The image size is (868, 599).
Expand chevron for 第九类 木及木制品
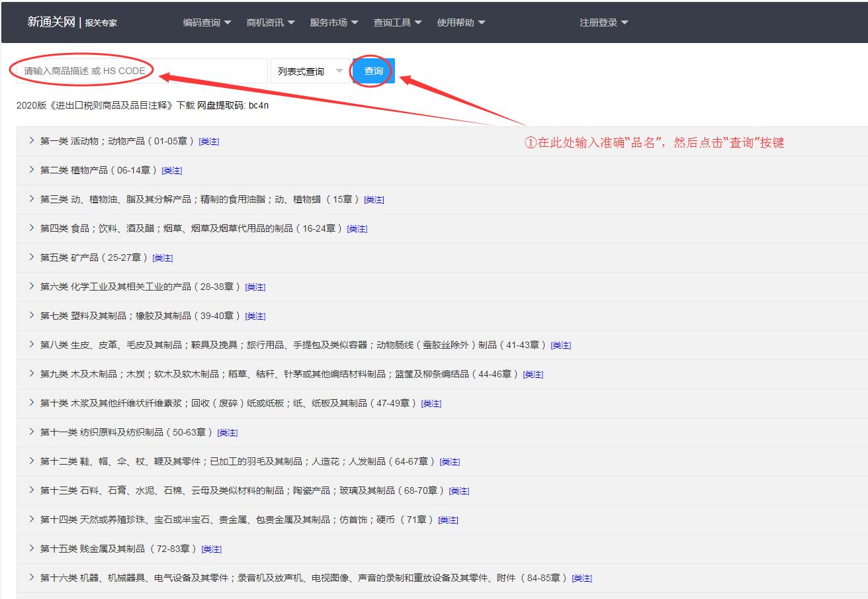click(31, 373)
